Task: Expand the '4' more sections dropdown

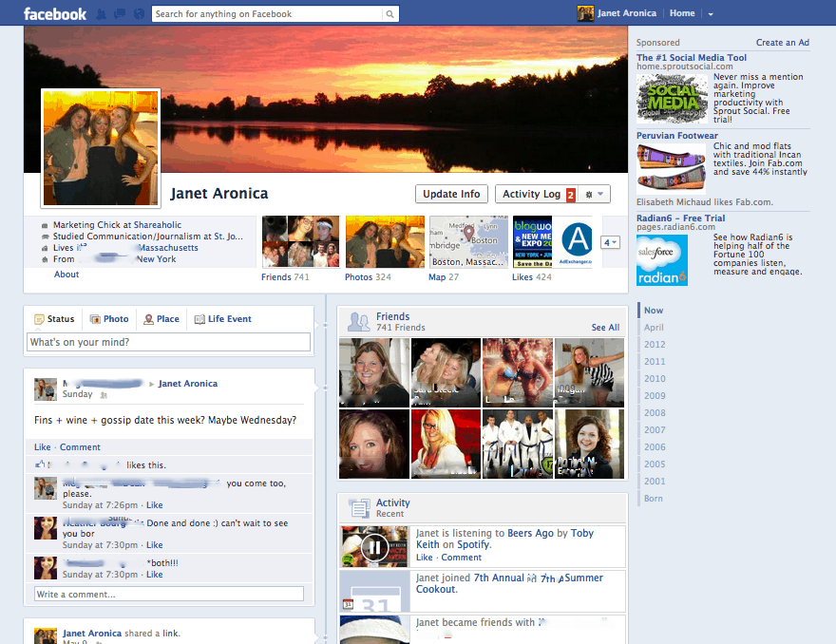Action: point(610,243)
